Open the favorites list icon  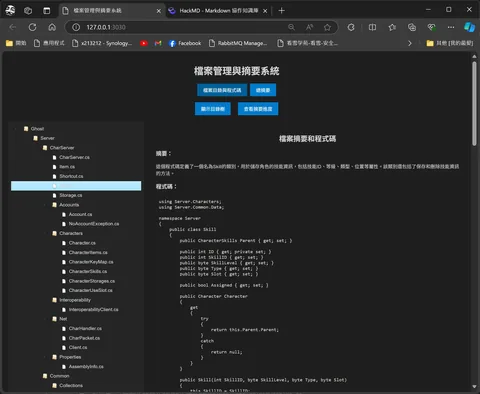[x=392, y=27]
